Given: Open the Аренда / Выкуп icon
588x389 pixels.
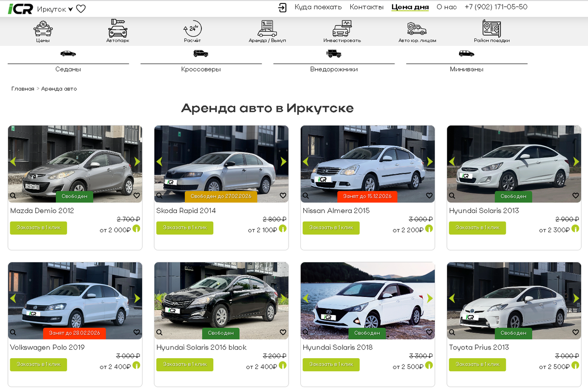Looking at the screenshot, I should point(267,28).
